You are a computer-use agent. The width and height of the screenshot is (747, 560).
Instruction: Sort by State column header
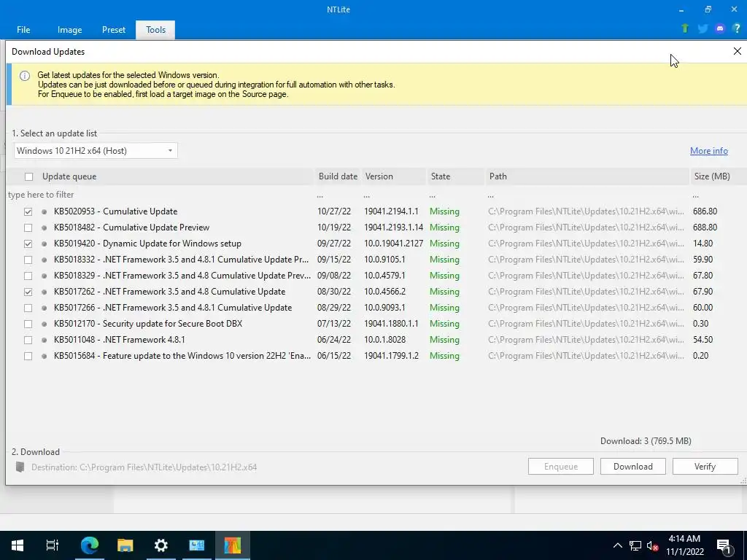(455, 176)
